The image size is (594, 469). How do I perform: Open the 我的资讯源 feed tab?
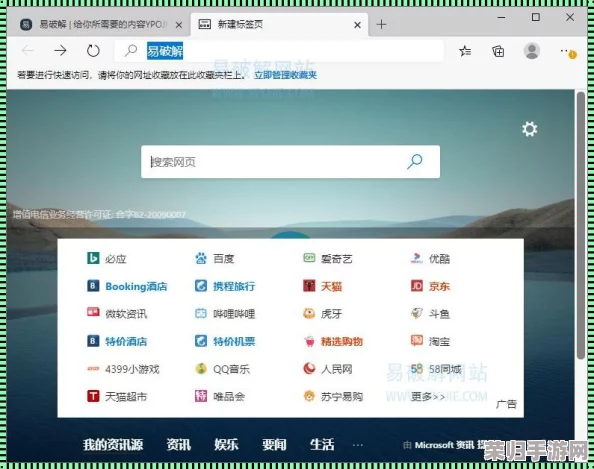pyautogui.click(x=113, y=444)
